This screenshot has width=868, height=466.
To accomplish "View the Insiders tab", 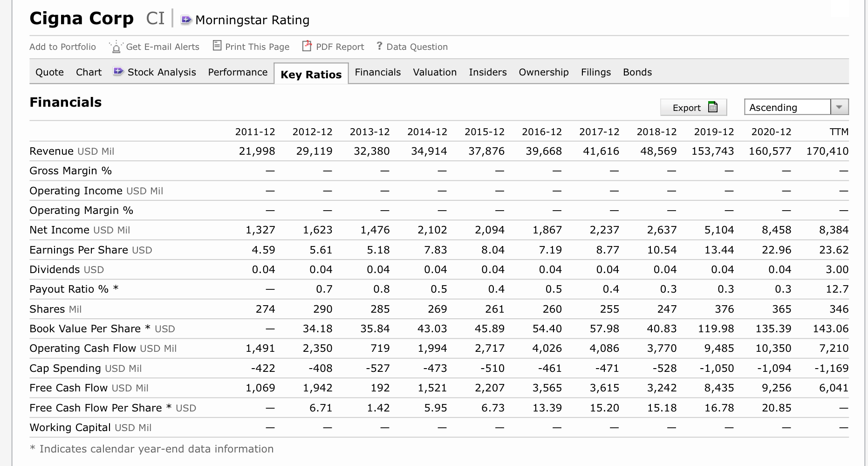I will (487, 72).
